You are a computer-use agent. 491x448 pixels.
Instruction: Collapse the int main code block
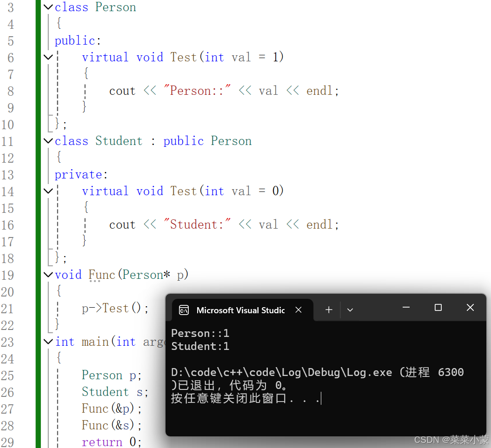48,342
